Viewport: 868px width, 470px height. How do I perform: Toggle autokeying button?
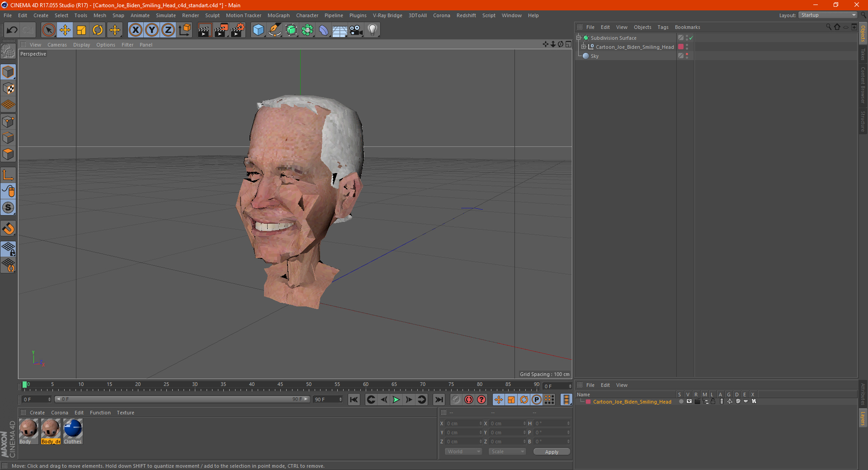[x=469, y=399]
